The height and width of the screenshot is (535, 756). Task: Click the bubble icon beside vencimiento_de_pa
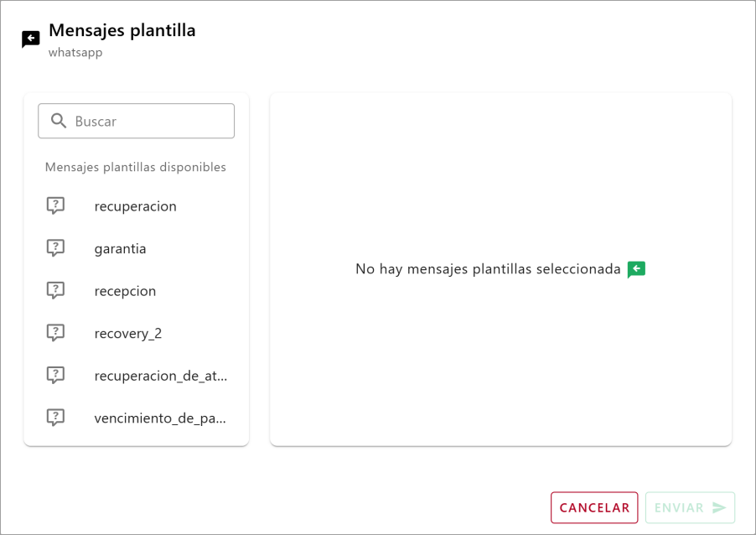tap(55, 417)
